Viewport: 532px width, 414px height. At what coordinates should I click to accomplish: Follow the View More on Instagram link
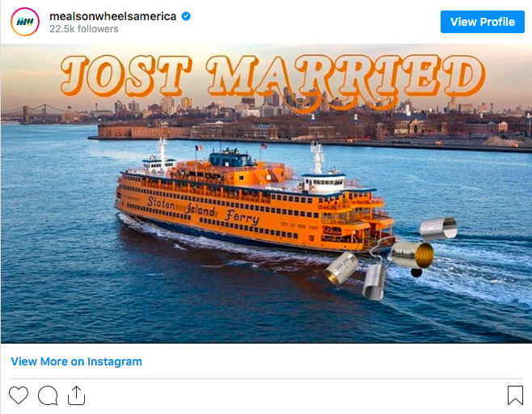76,361
